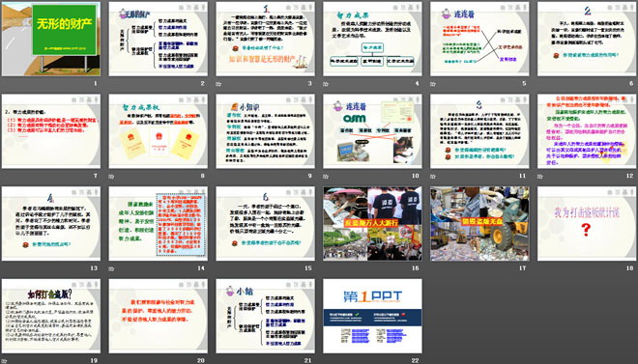Click the animation star icon under slide 14
The height and width of the screenshot is (364, 638).
pyautogui.click(x=111, y=268)
